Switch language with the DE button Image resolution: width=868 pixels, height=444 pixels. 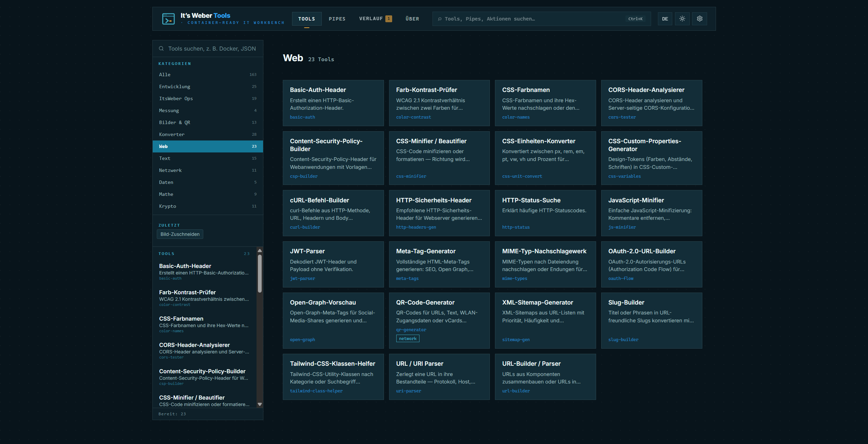click(665, 19)
